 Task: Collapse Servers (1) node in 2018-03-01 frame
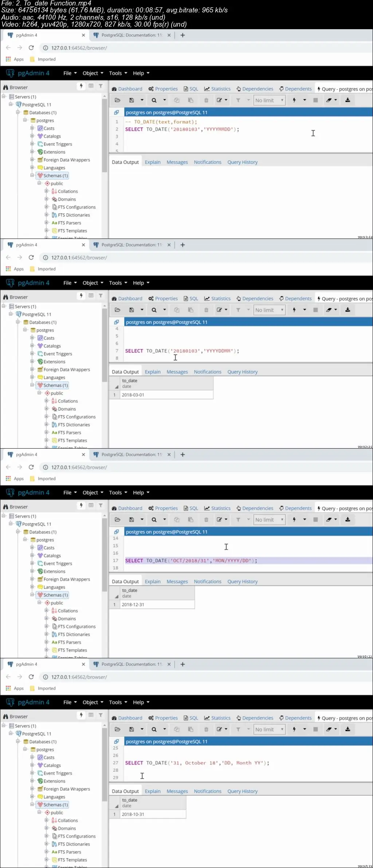tap(3, 306)
